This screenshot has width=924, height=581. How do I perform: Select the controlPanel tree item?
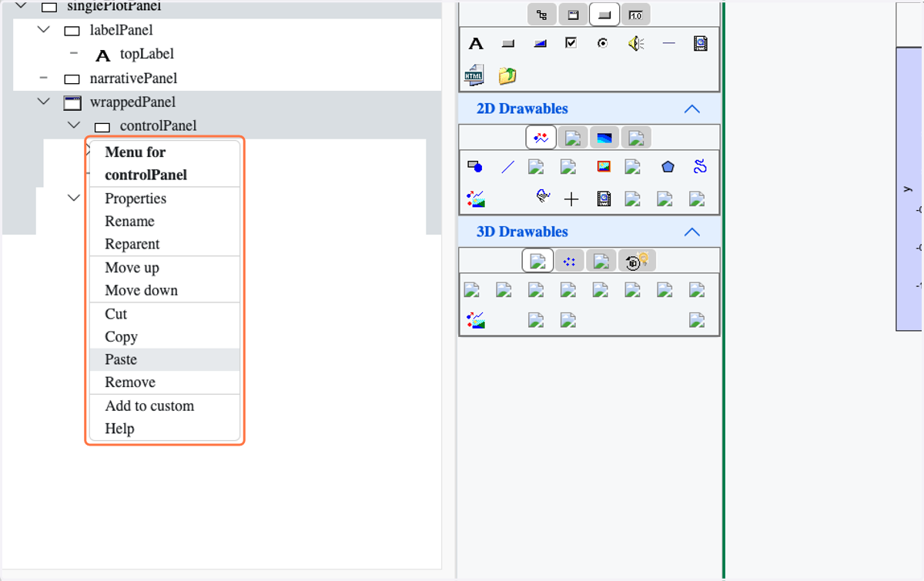[x=158, y=125]
